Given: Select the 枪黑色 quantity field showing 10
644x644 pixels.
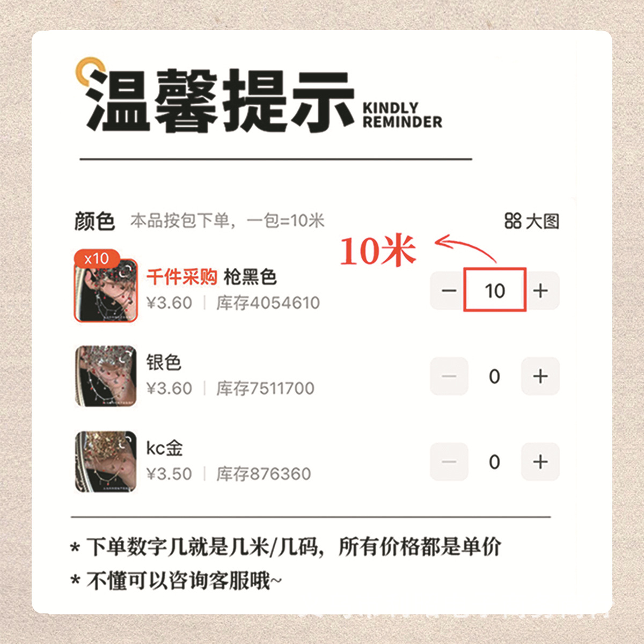Looking at the screenshot, I should [495, 290].
